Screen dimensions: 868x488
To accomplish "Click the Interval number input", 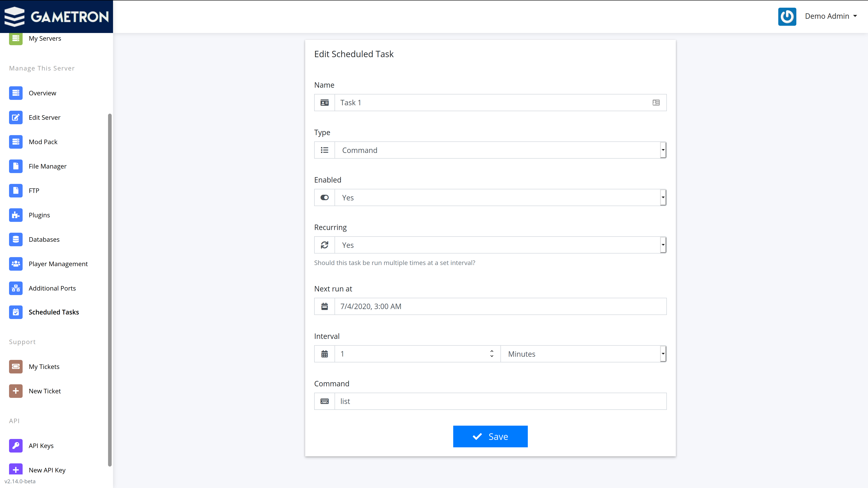I will tap(417, 354).
